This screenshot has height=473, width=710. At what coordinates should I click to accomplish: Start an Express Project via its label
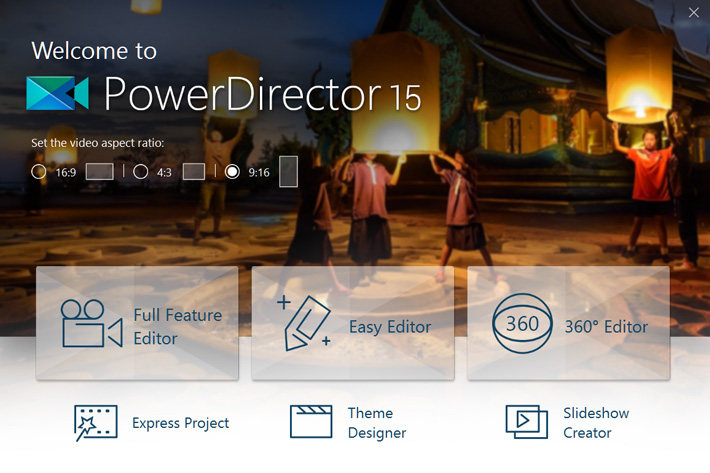pyautogui.click(x=180, y=423)
